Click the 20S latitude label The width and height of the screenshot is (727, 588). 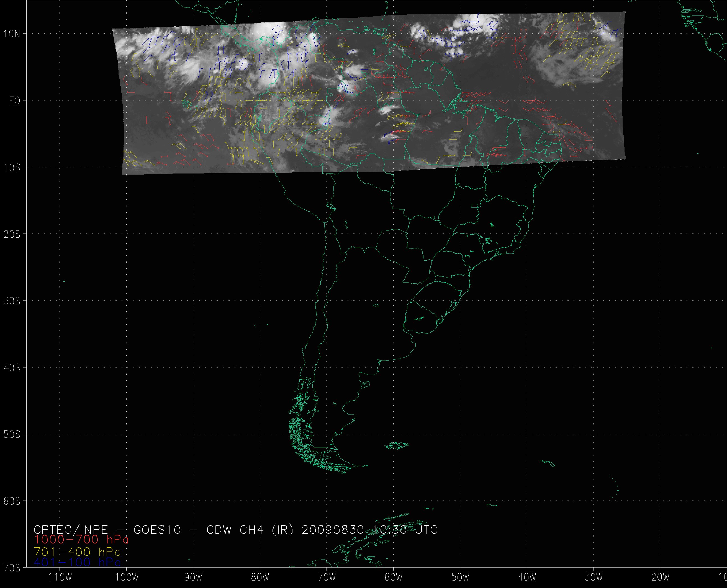coord(12,234)
